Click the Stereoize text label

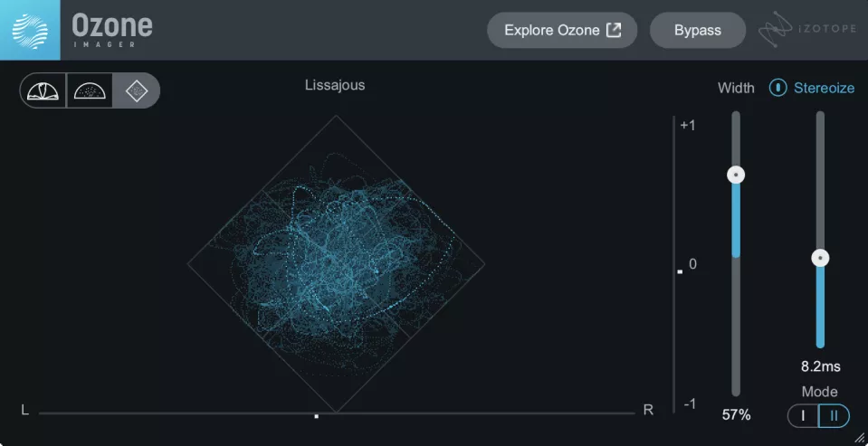pyautogui.click(x=824, y=88)
